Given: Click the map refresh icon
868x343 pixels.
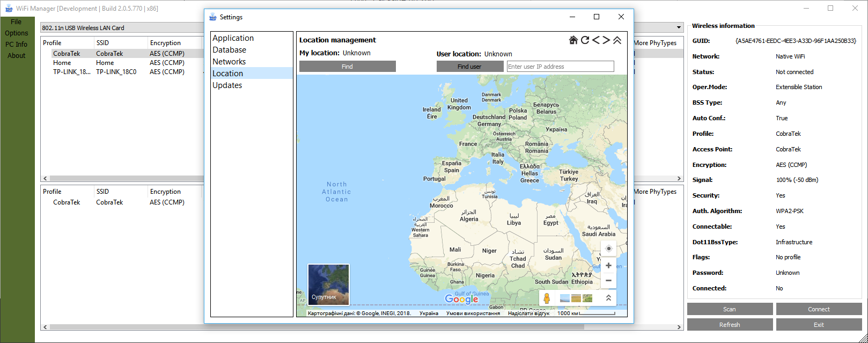Looking at the screenshot, I should click(585, 40).
